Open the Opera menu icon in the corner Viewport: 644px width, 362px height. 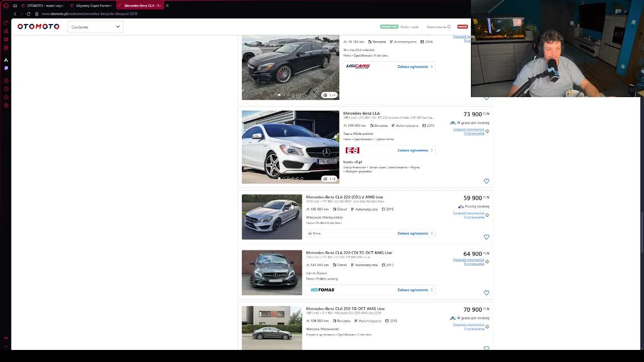point(6,6)
